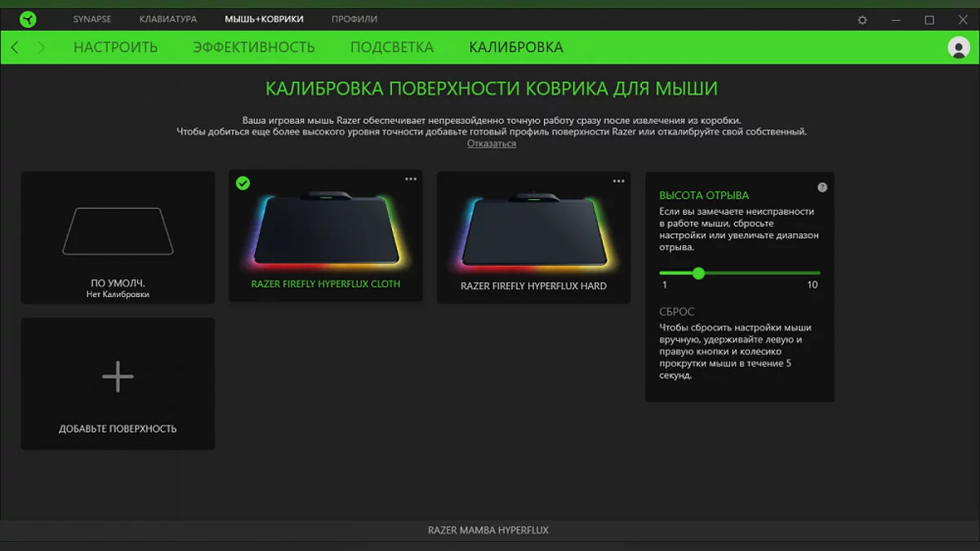980x551 pixels.
Task: Minimize the Synapse window
Action: (896, 20)
